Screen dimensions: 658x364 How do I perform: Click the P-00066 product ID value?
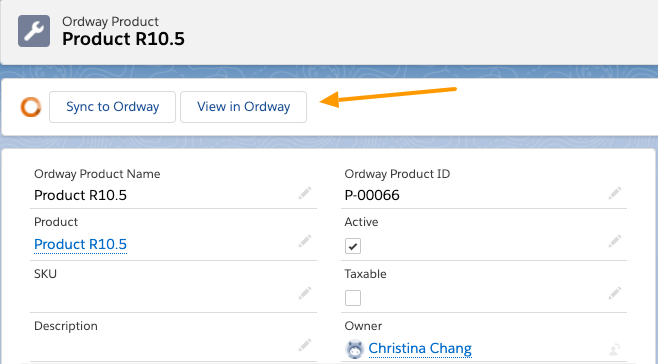point(372,195)
